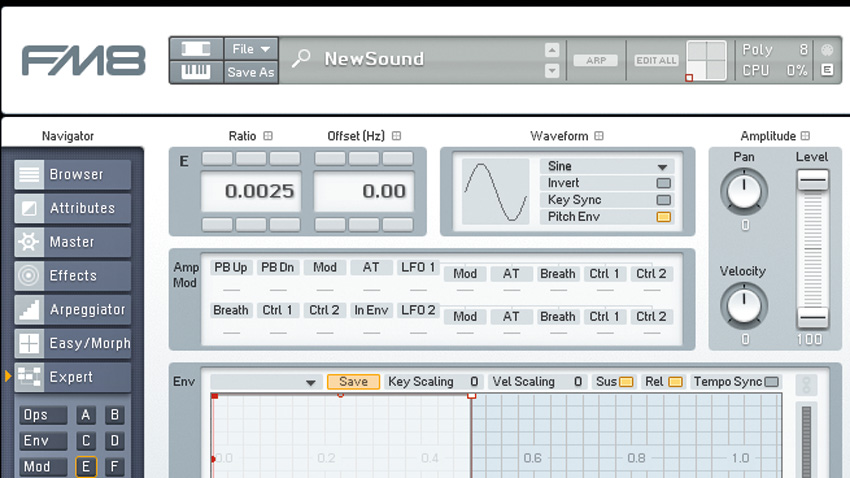This screenshot has height=478, width=850.
Task: Open the Master gear icon
Action: (x=29, y=242)
